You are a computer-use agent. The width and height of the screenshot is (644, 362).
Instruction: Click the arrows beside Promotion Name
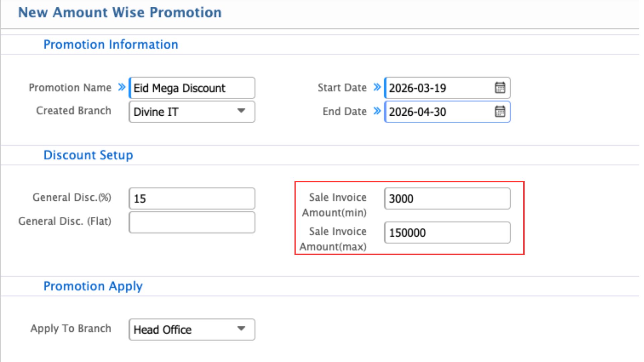click(121, 87)
